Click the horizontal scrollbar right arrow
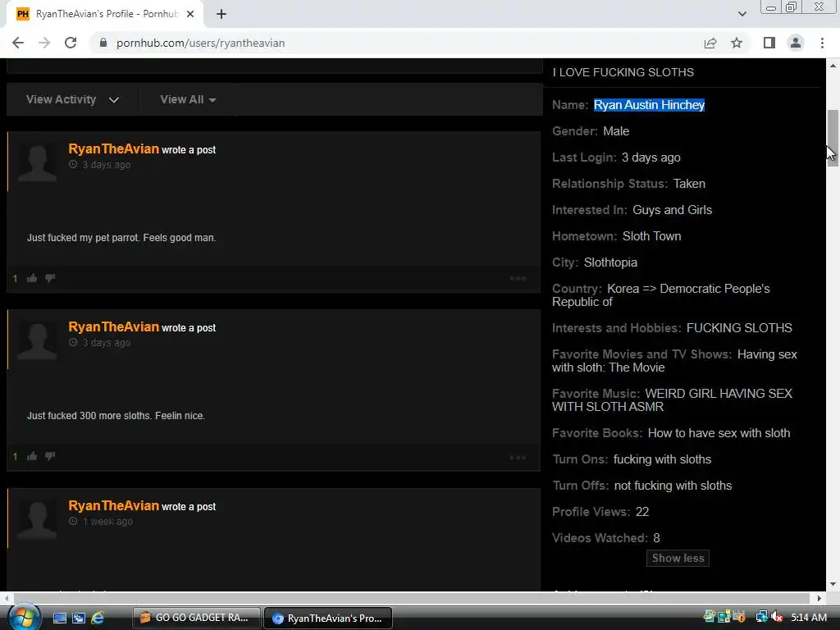 click(819, 598)
